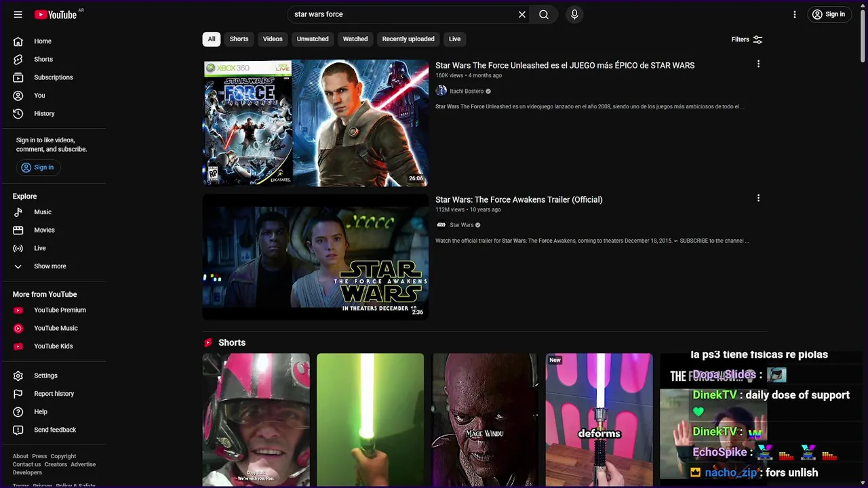The width and height of the screenshot is (868, 488).
Task: Open the Creators footer link
Action: pos(56,465)
